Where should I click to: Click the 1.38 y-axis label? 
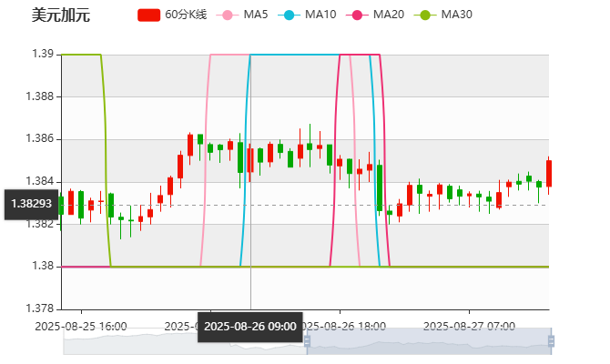coord(43,266)
